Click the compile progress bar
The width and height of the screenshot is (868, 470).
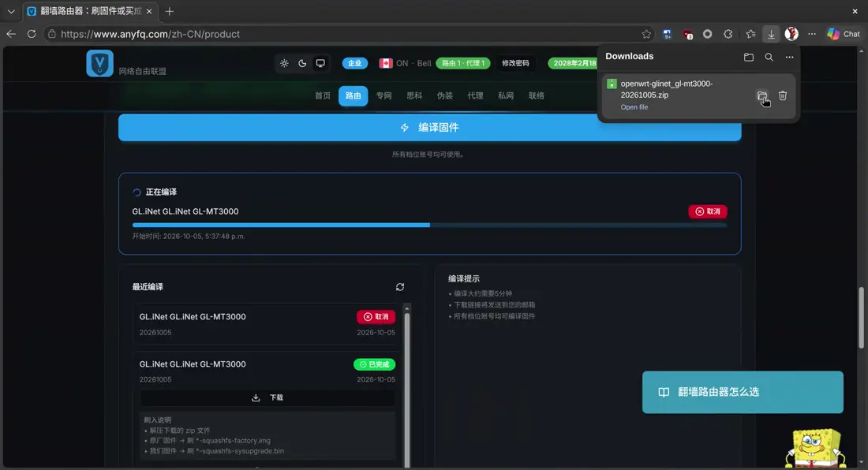pyautogui.click(x=429, y=225)
